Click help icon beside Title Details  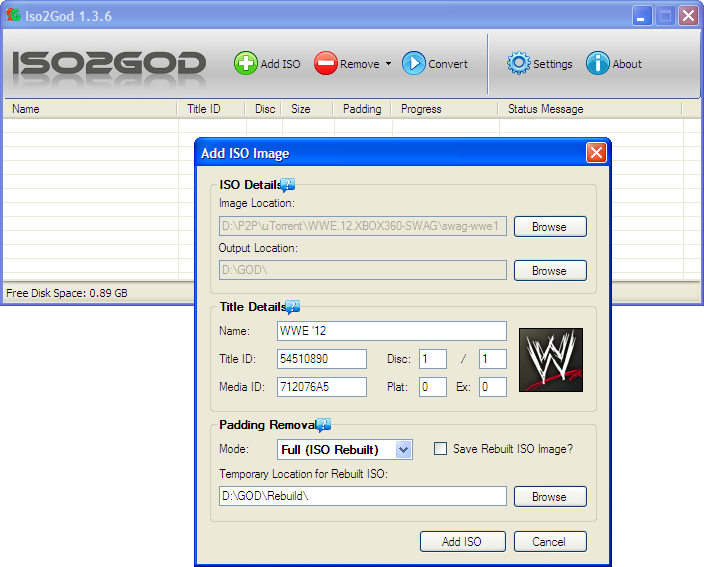pos(293,307)
